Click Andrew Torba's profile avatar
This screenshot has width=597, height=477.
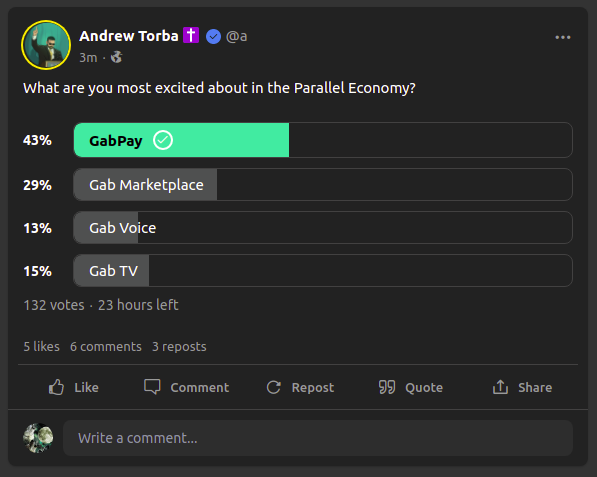click(x=46, y=45)
